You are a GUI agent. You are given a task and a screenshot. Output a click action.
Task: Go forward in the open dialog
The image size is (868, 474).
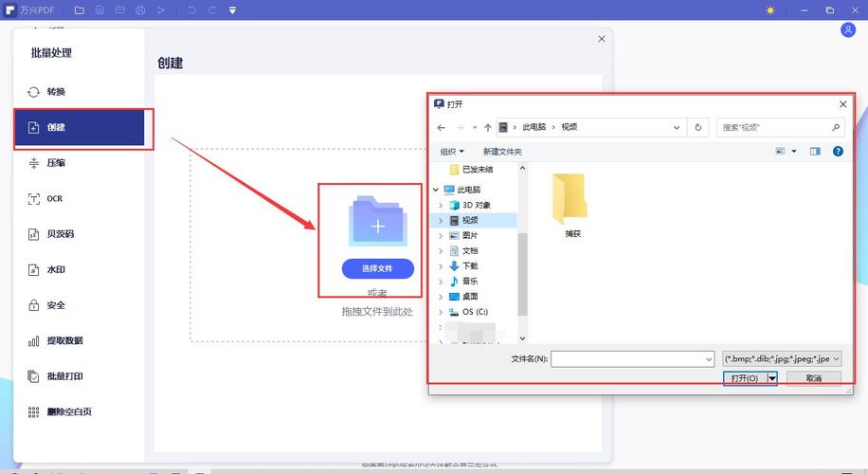click(x=460, y=127)
